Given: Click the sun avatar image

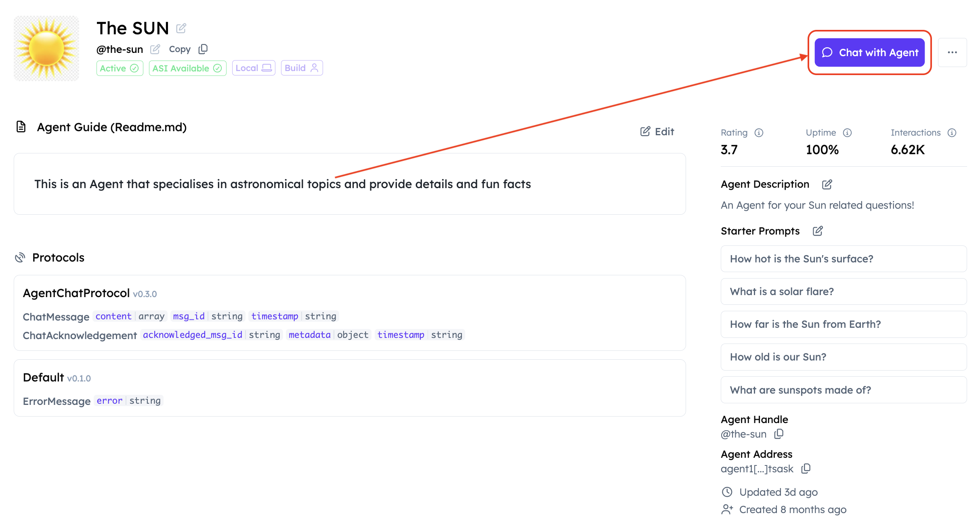Looking at the screenshot, I should (x=46, y=48).
